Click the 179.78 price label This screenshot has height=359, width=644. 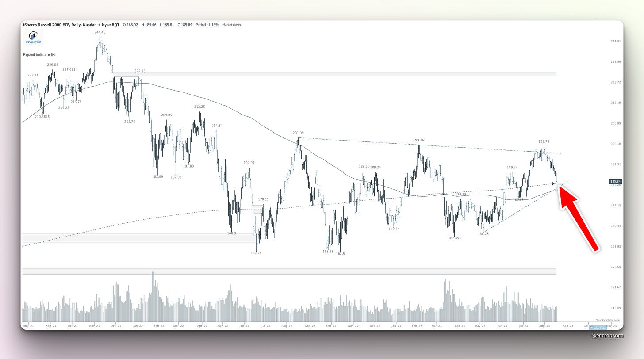coord(461,194)
